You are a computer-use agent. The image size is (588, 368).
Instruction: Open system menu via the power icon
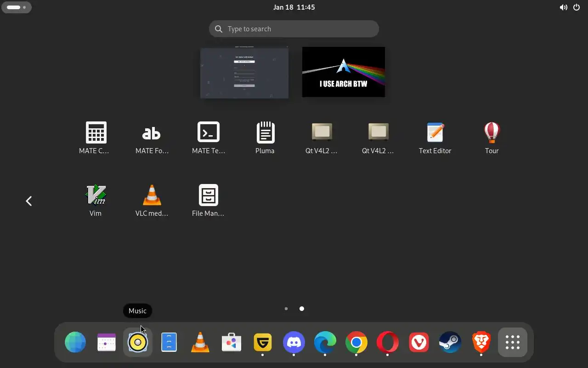577,7
